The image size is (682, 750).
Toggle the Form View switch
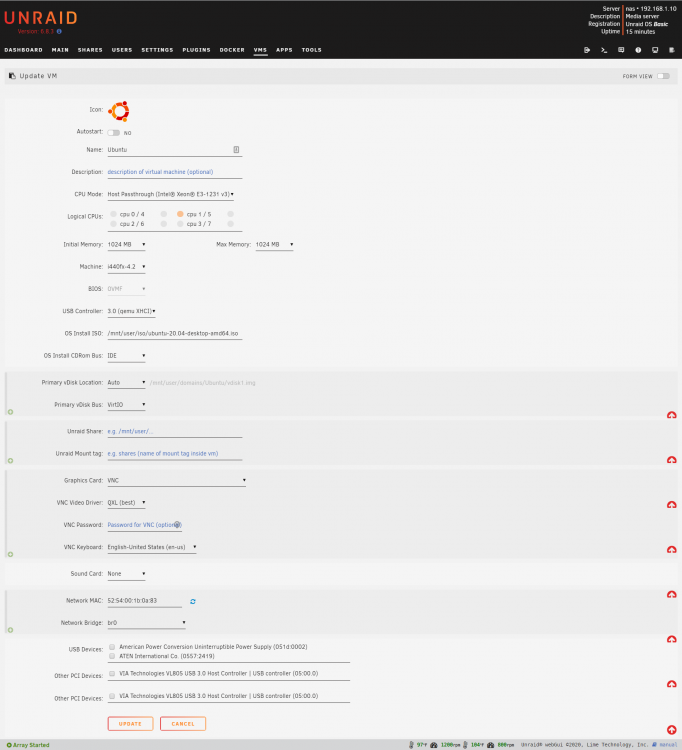[x=663, y=76]
